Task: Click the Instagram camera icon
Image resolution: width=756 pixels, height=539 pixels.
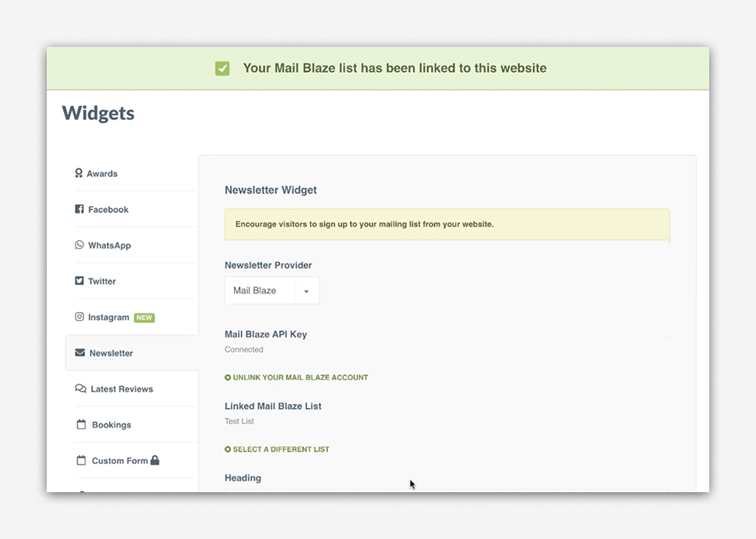Action: [x=79, y=317]
